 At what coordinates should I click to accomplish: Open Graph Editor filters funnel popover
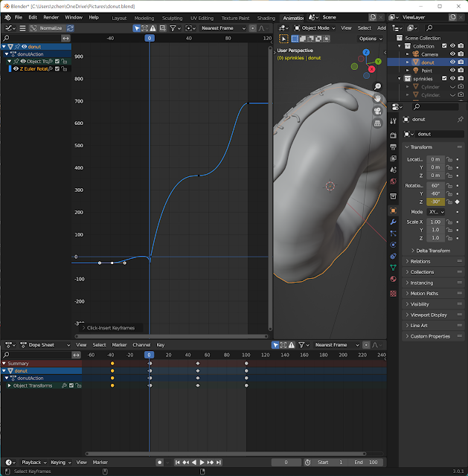[x=175, y=28]
